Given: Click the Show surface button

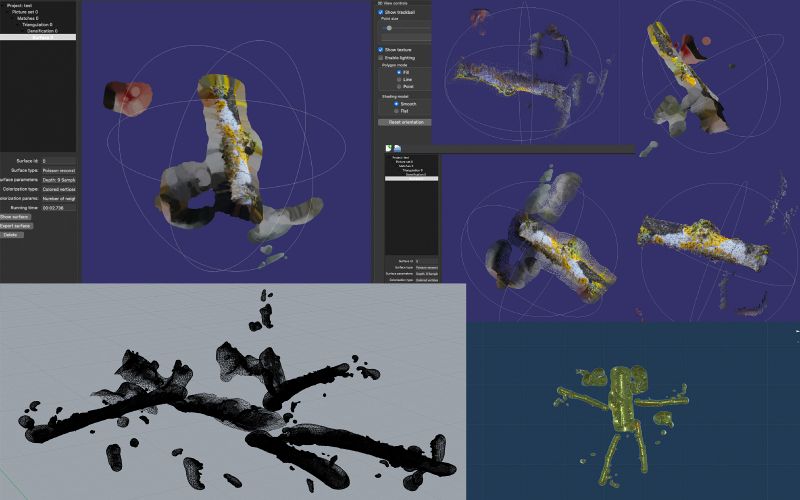Looking at the screenshot, I should [15, 217].
